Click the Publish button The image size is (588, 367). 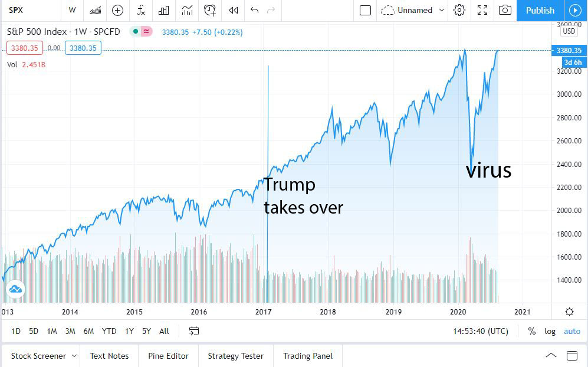click(x=540, y=10)
